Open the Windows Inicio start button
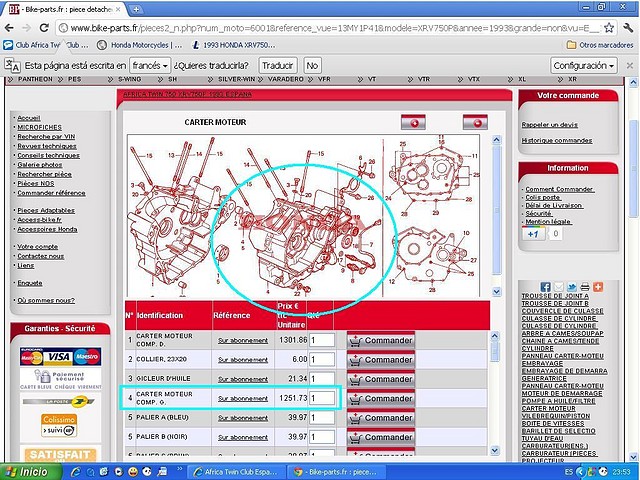 (x=29, y=472)
